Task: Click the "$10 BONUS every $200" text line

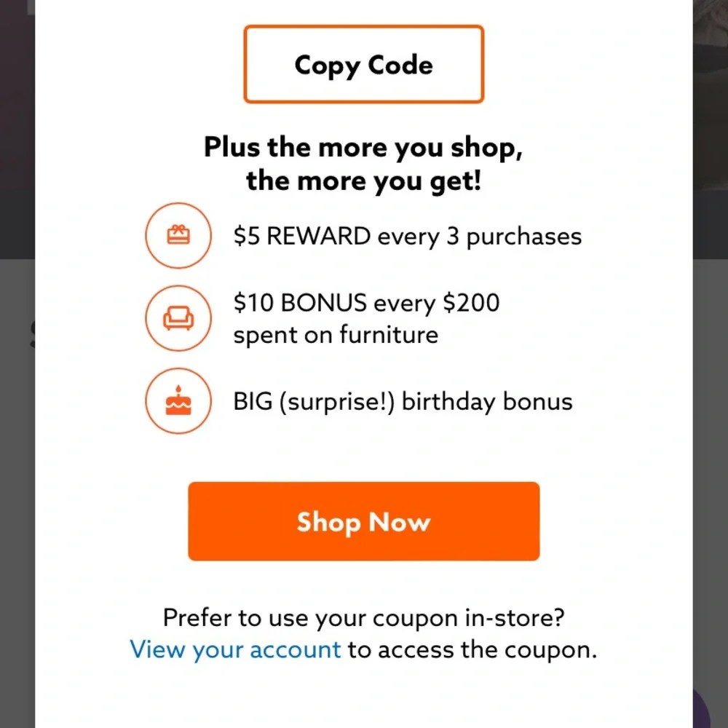Action: pos(366,302)
